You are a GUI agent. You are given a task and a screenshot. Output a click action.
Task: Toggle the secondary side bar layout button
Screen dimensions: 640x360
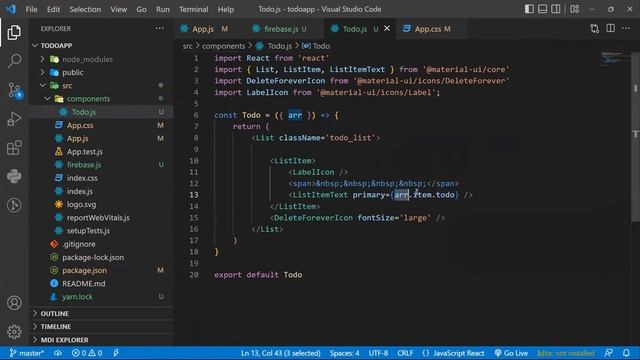(x=556, y=9)
